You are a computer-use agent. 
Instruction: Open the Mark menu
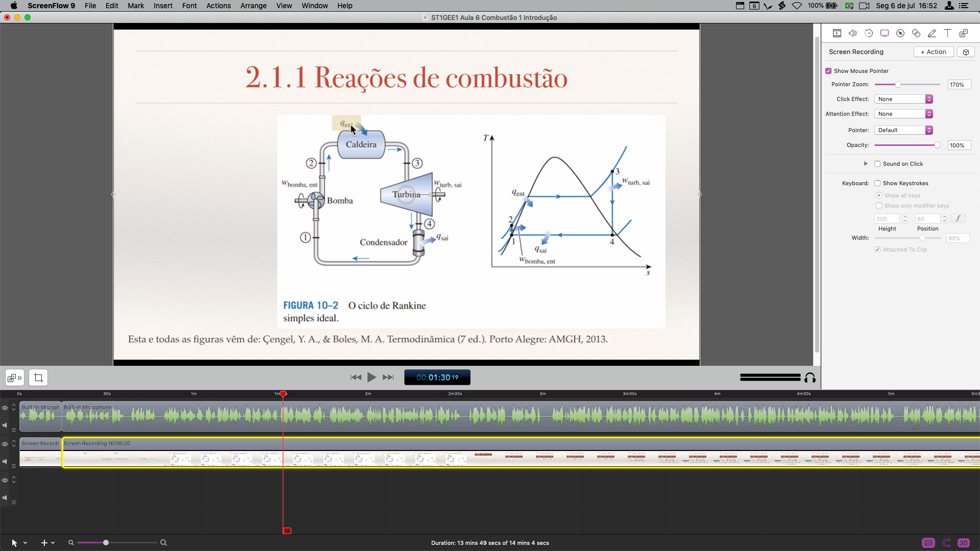(x=135, y=6)
